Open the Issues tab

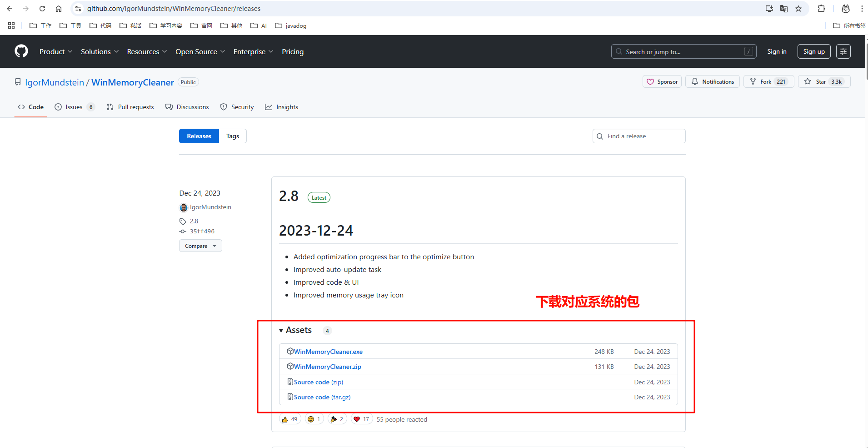tap(75, 107)
